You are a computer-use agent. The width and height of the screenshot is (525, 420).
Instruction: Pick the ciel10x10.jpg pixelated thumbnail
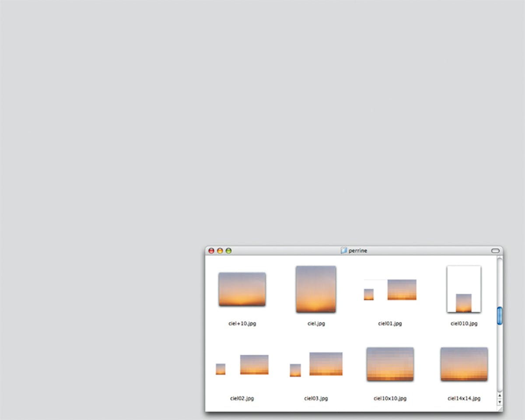tap(390, 364)
